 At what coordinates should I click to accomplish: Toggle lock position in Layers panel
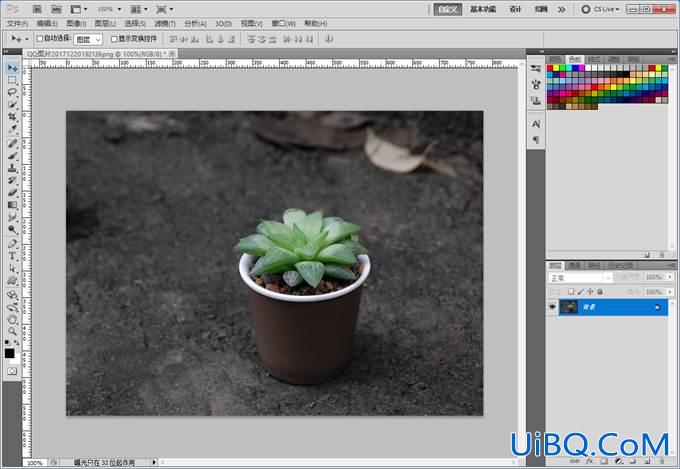(x=590, y=292)
